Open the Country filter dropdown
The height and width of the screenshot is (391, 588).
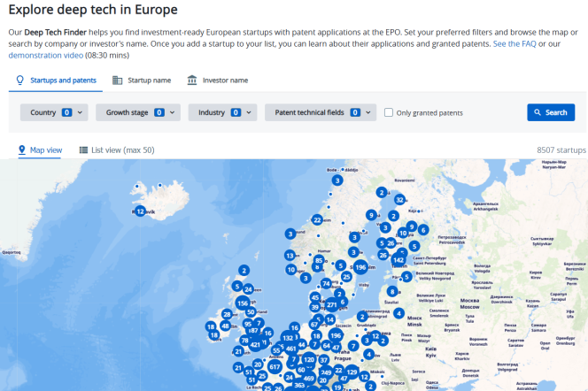coord(55,113)
